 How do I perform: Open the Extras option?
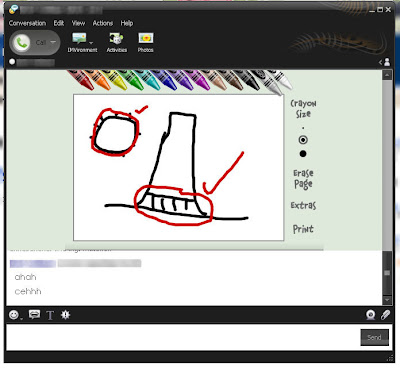303,205
